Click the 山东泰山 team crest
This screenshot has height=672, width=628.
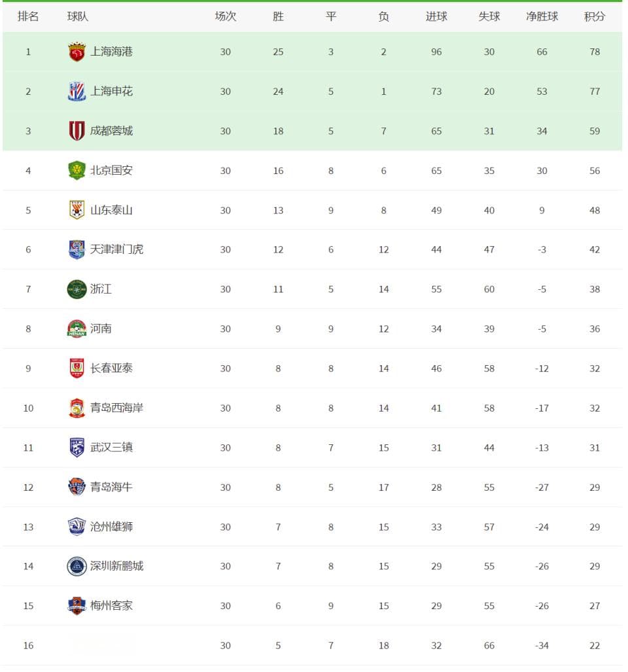[77, 210]
